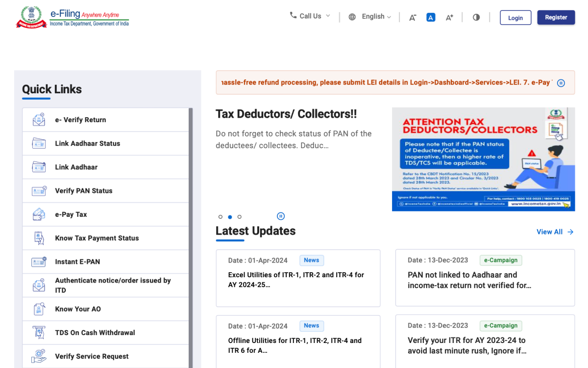Click the e-Pay Tax wallet icon
The height and width of the screenshot is (368, 588).
tap(39, 214)
